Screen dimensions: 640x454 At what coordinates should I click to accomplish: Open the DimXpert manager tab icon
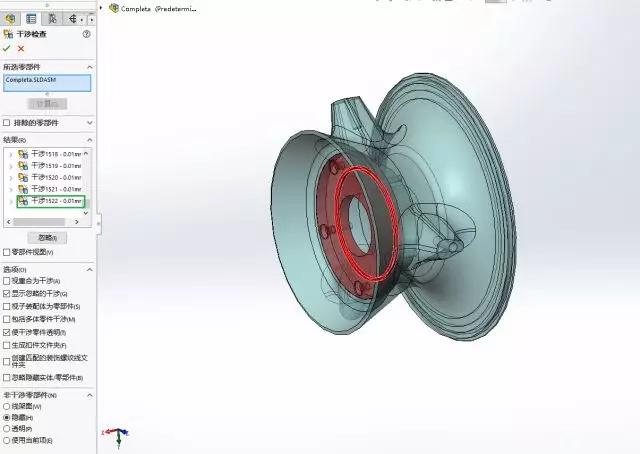tap(74, 18)
